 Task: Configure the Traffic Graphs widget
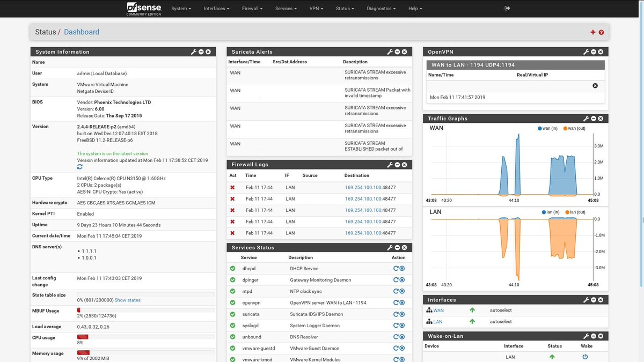click(586, 119)
